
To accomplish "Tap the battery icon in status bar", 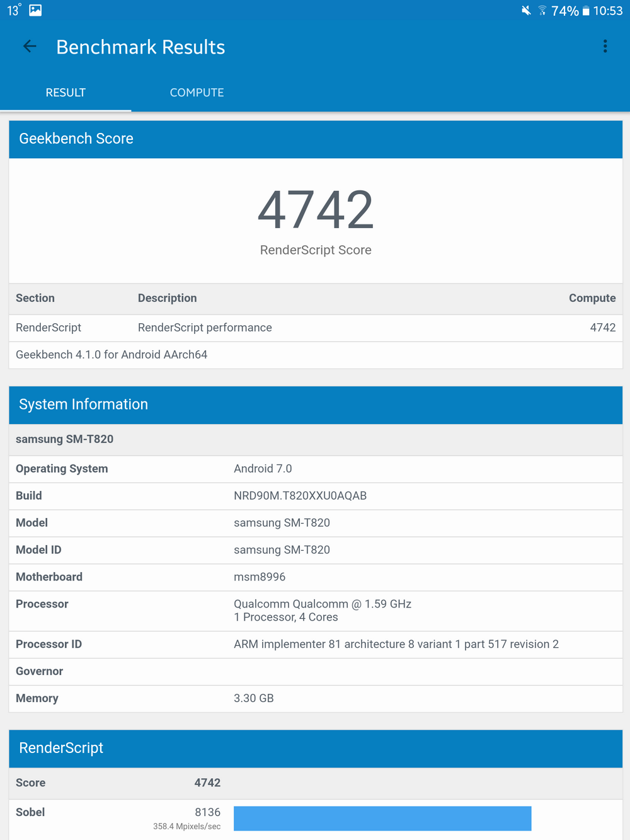I will click(586, 11).
